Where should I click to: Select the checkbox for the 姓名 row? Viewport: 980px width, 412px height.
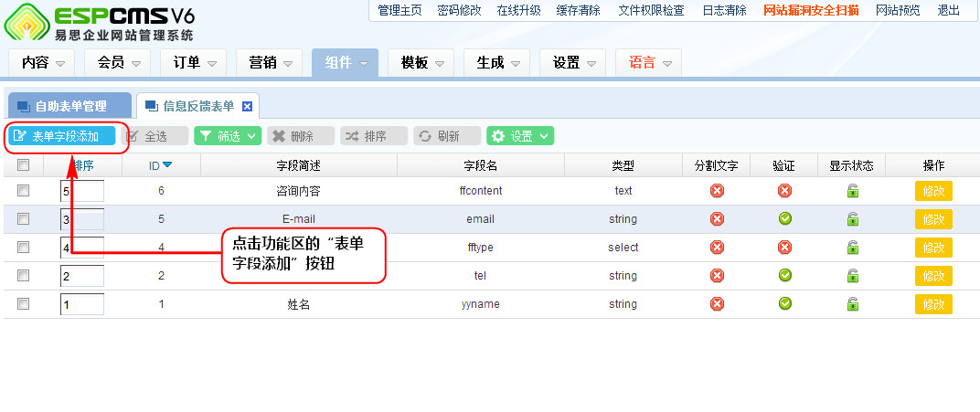coord(24,304)
